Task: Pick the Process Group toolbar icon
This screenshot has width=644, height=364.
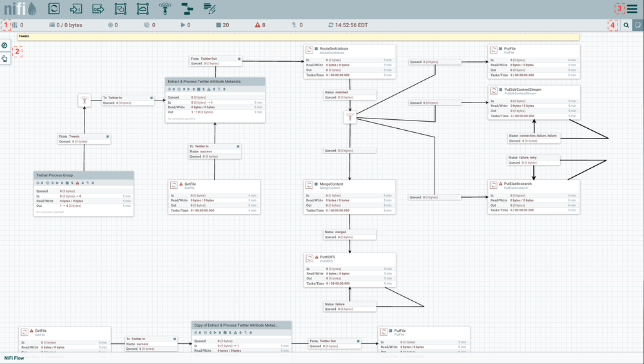Action: coord(121,9)
